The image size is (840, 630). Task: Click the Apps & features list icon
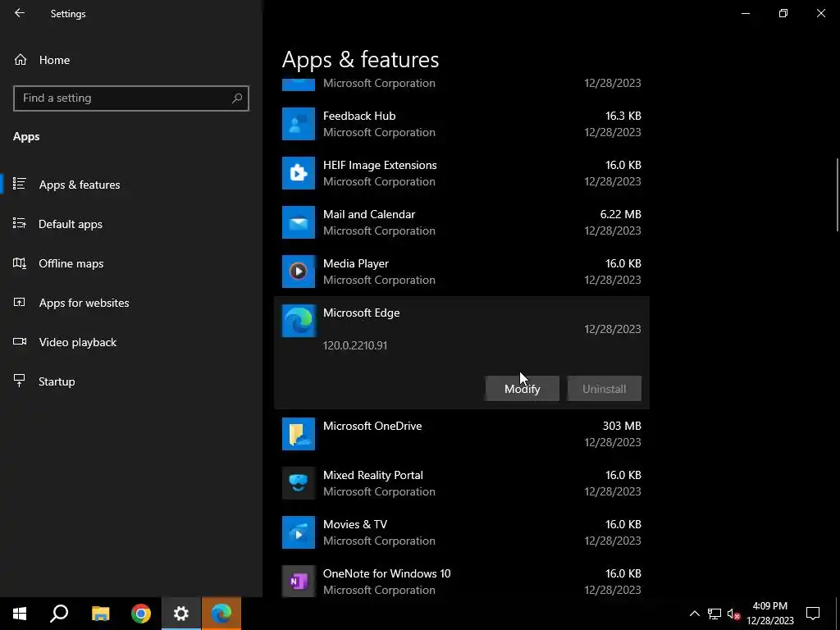pyautogui.click(x=20, y=185)
